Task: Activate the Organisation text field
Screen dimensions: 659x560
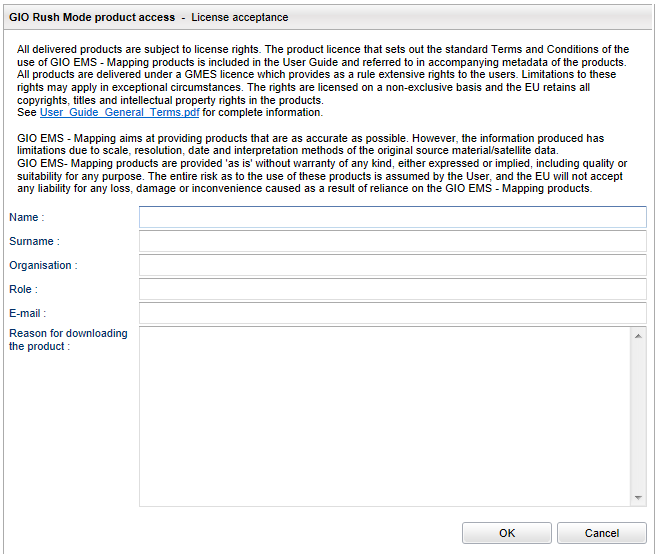Action: [x=393, y=265]
